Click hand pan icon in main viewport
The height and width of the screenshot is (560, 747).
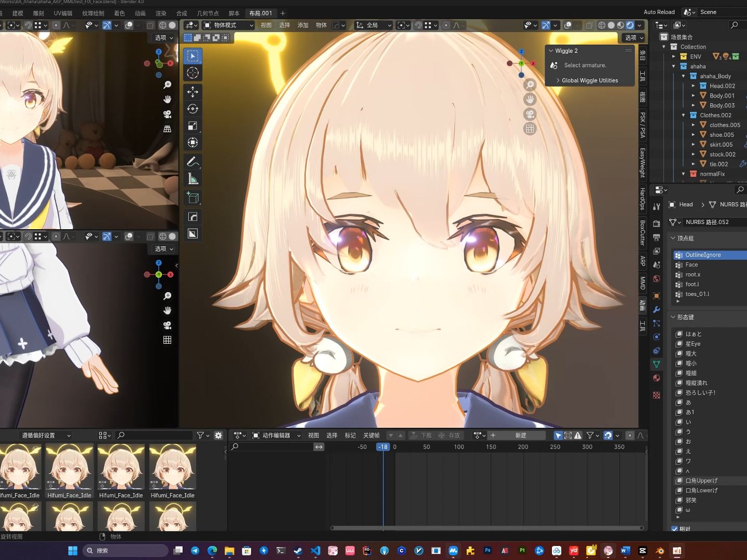coord(530,99)
